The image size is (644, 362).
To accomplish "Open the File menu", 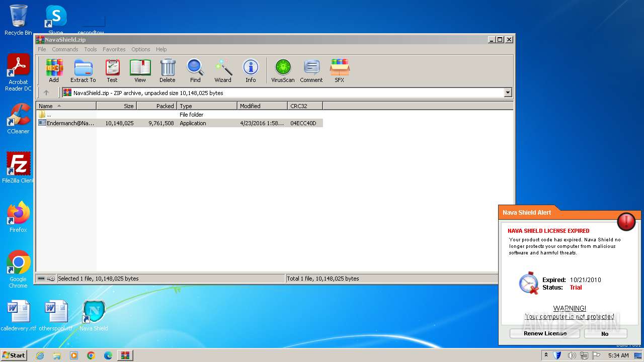I will click(x=42, y=49).
